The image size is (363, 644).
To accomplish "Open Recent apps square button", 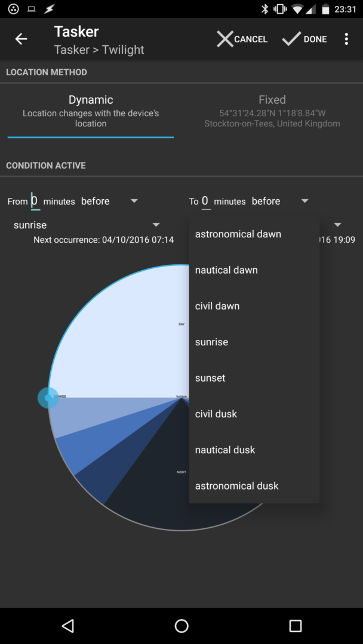I will tap(295, 625).
